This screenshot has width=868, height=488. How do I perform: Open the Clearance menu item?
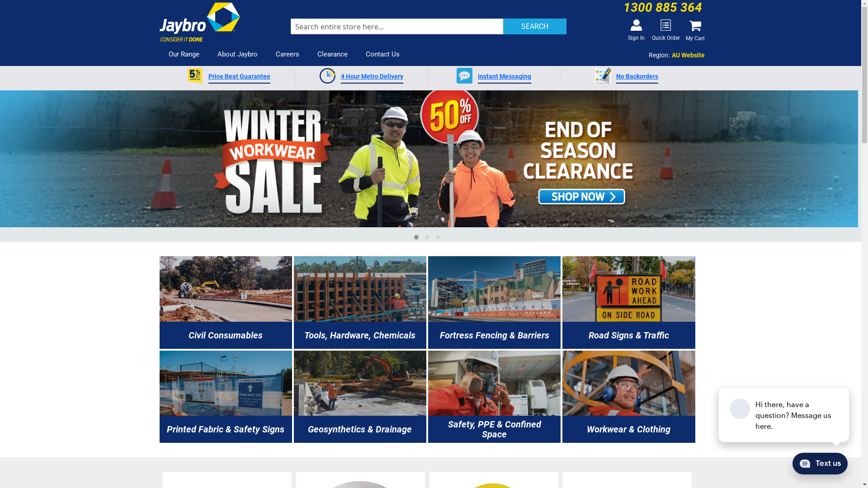pos(332,54)
